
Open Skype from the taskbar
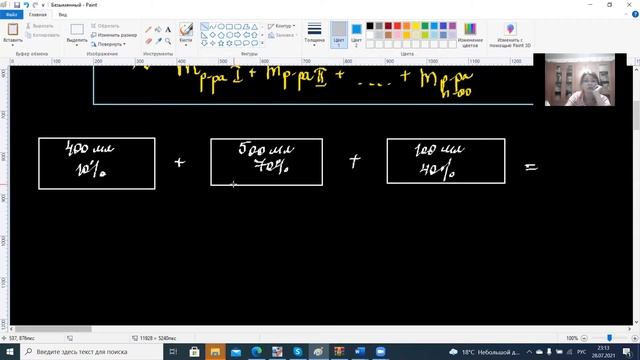(298, 351)
